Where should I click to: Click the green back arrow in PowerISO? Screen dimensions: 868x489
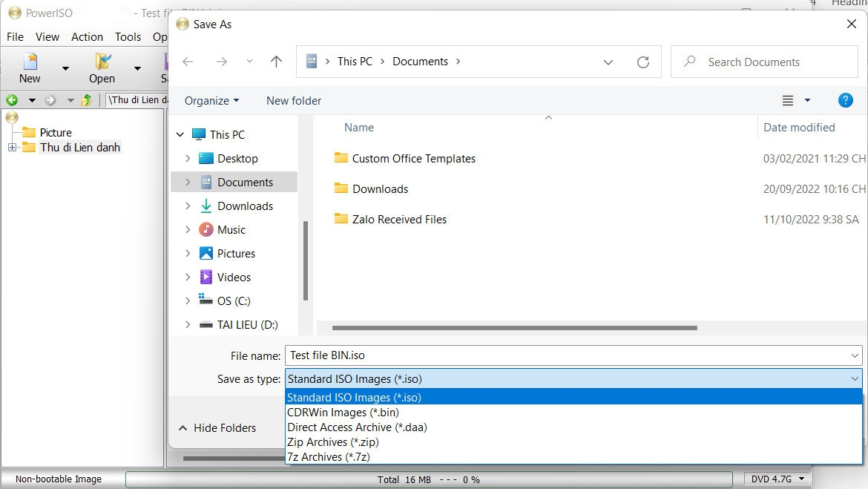tap(12, 100)
